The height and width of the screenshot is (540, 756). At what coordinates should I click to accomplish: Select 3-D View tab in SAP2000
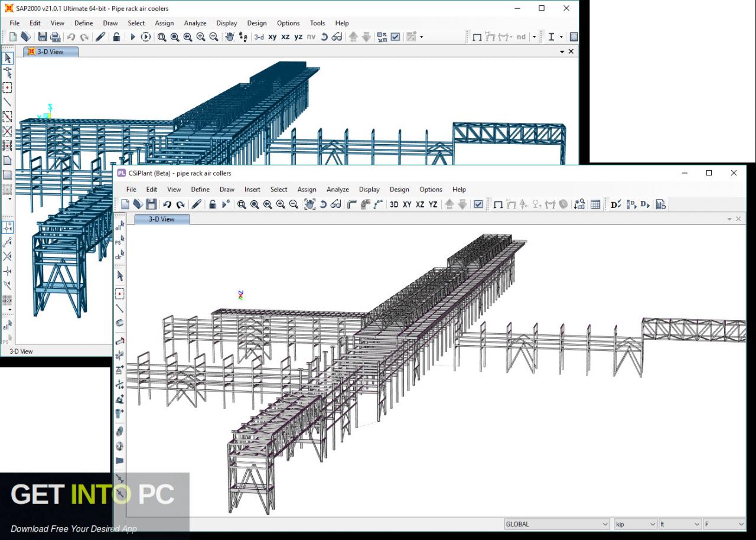(x=51, y=52)
